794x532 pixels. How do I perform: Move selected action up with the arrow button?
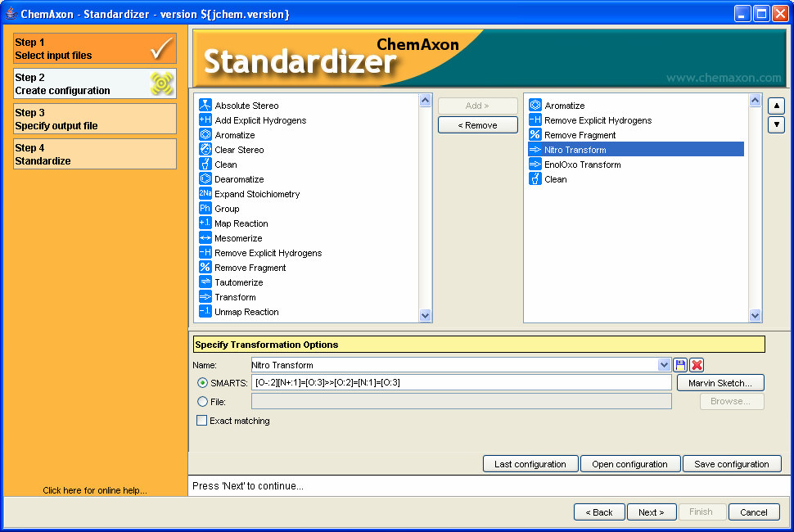[x=776, y=106]
